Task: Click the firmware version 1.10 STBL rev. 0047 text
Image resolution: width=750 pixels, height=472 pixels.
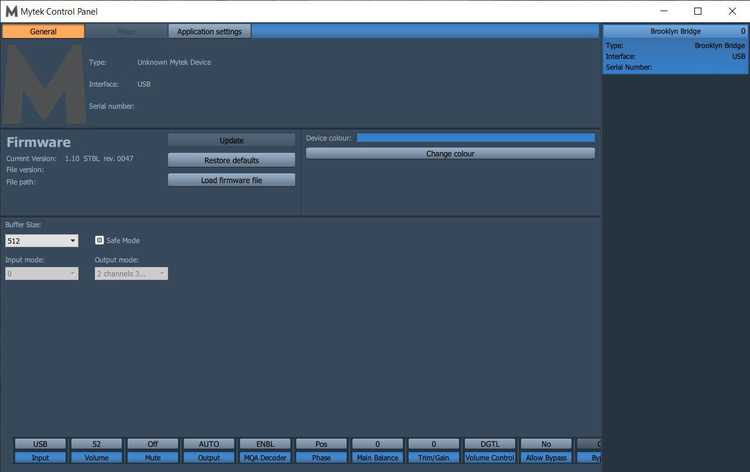Action: click(x=99, y=158)
